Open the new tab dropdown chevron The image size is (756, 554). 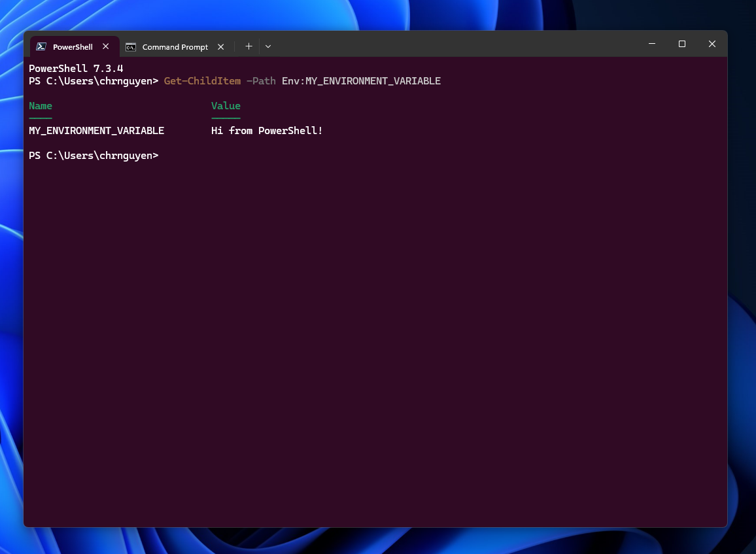pos(268,46)
